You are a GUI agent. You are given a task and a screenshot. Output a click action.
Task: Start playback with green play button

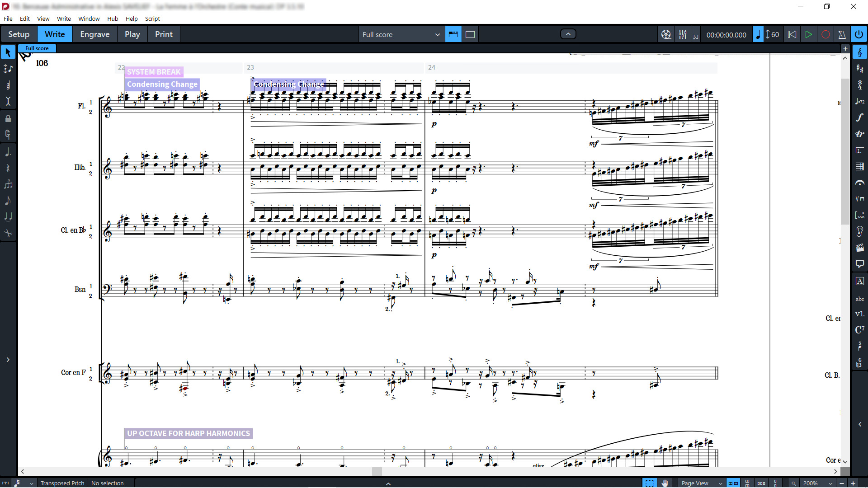tap(808, 34)
